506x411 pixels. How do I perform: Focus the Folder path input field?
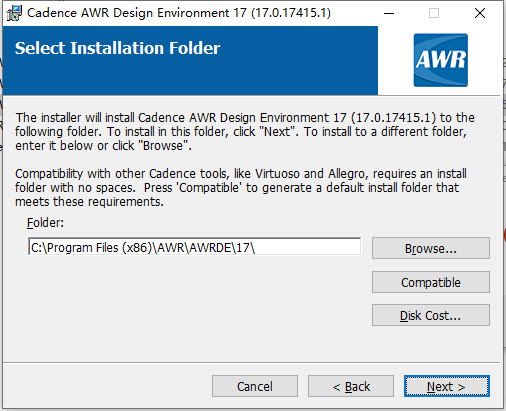pyautogui.click(x=194, y=247)
